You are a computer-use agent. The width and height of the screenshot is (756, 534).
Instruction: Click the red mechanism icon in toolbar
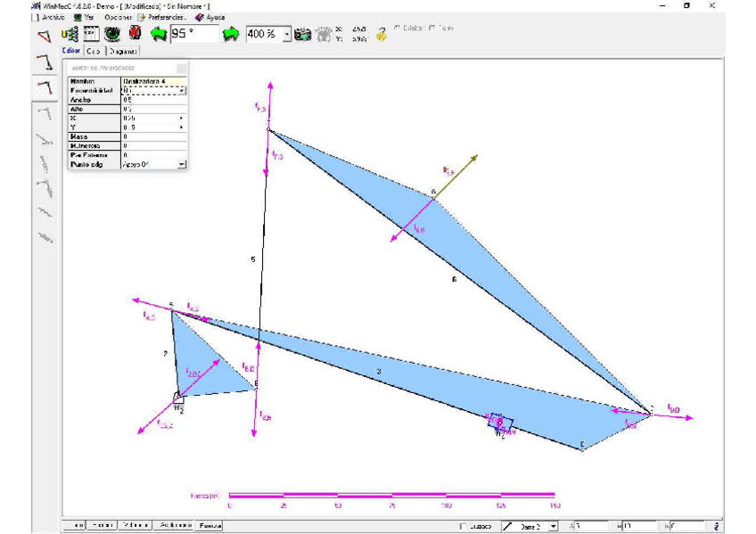click(135, 34)
